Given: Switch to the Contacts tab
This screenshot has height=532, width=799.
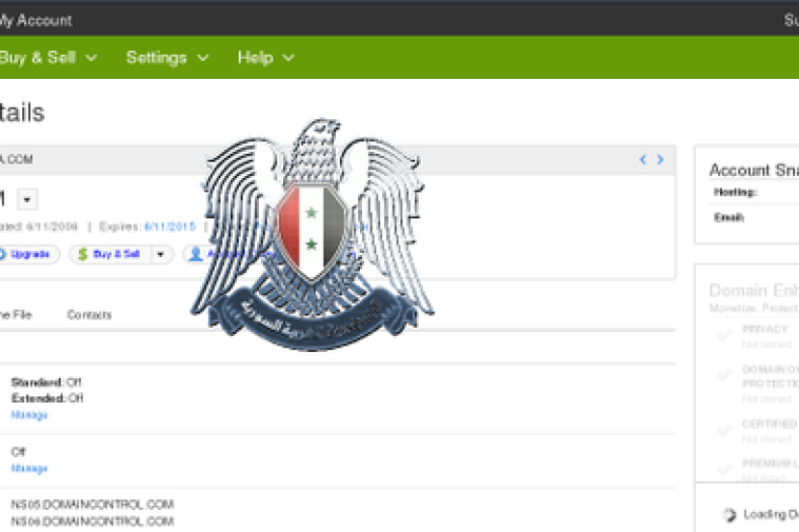Looking at the screenshot, I should coord(89,315).
